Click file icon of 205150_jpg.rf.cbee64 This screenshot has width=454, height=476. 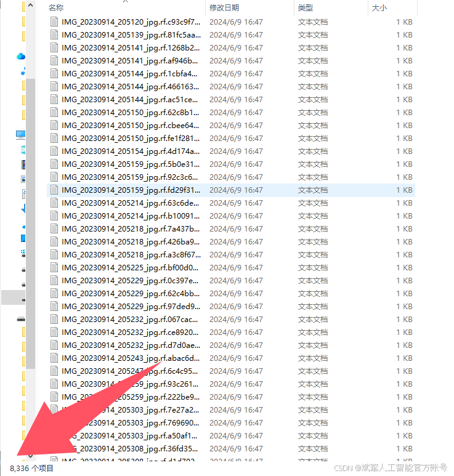coord(54,126)
